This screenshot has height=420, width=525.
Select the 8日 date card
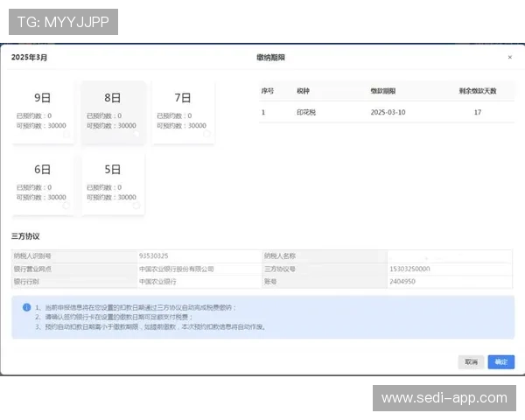[113, 113]
